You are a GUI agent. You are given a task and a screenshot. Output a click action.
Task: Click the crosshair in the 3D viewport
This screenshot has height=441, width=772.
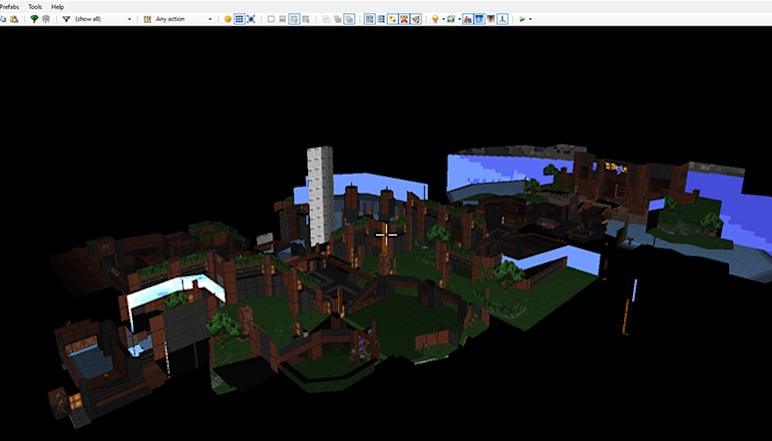pos(386,235)
